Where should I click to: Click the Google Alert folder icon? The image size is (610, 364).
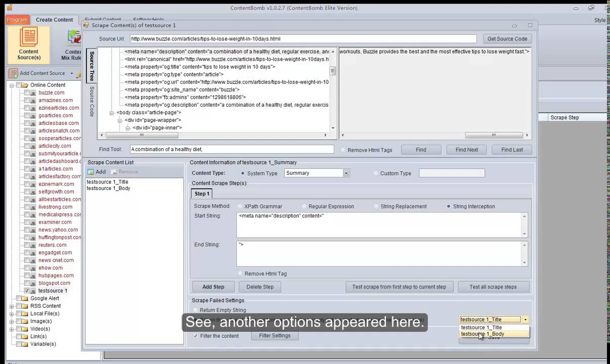click(25, 298)
